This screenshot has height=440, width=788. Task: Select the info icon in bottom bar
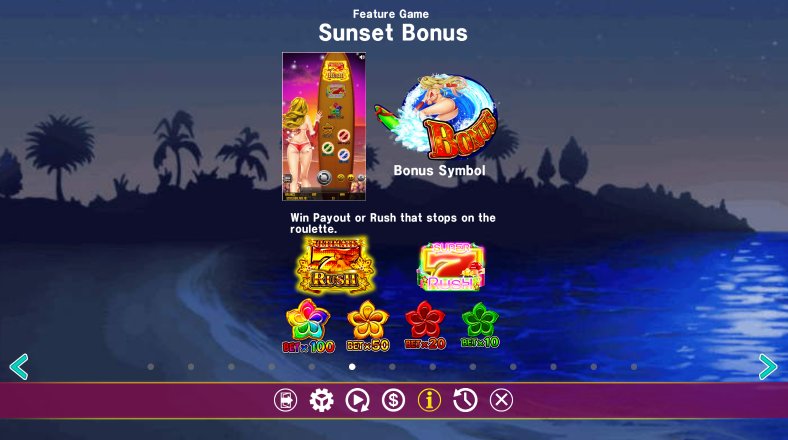pyautogui.click(x=429, y=400)
